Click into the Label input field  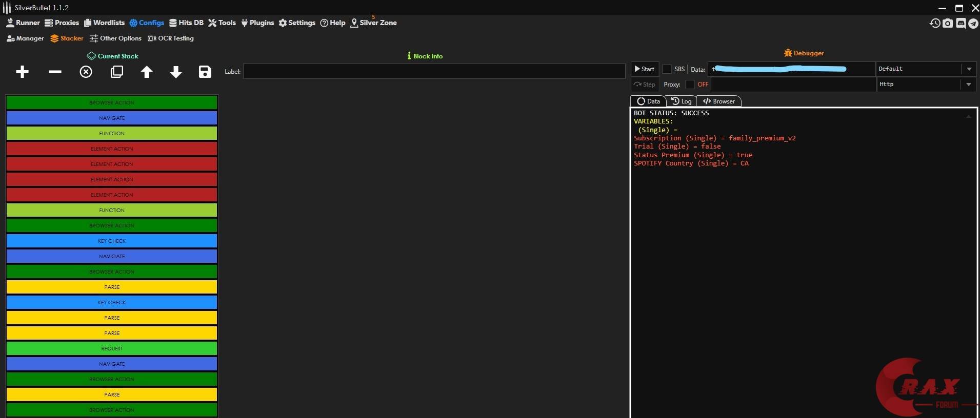(434, 72)
